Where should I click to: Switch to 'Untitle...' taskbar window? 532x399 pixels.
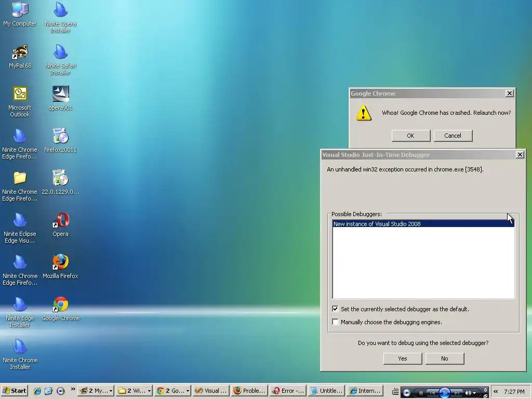tap(326, 391)
